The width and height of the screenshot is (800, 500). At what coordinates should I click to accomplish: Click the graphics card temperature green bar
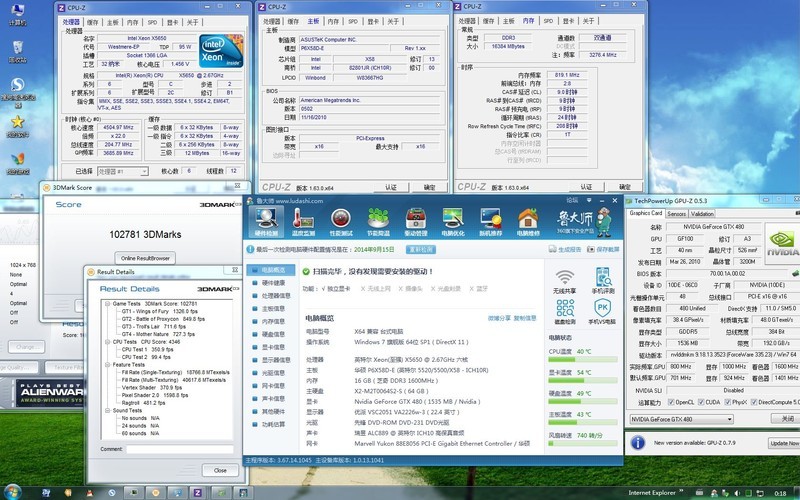click(x=583, y=381)
